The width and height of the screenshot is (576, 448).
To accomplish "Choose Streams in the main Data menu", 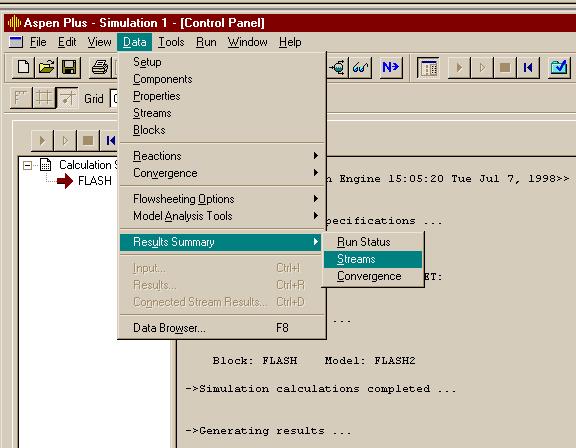I will click(222, 113).
